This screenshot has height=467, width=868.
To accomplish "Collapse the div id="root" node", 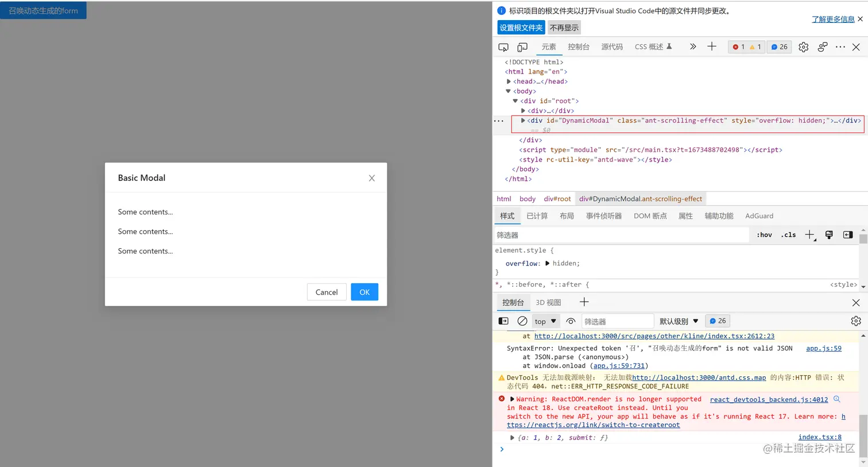I will [516, 101].
